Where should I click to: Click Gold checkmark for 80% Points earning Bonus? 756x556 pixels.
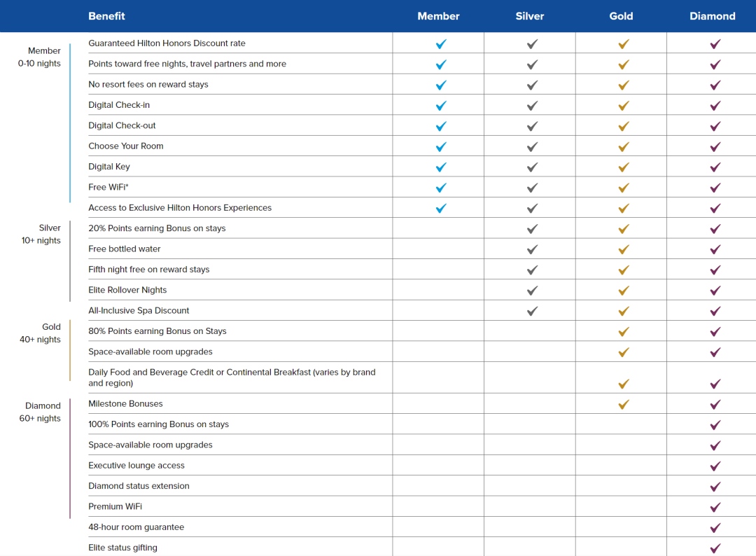pos(624,332)
